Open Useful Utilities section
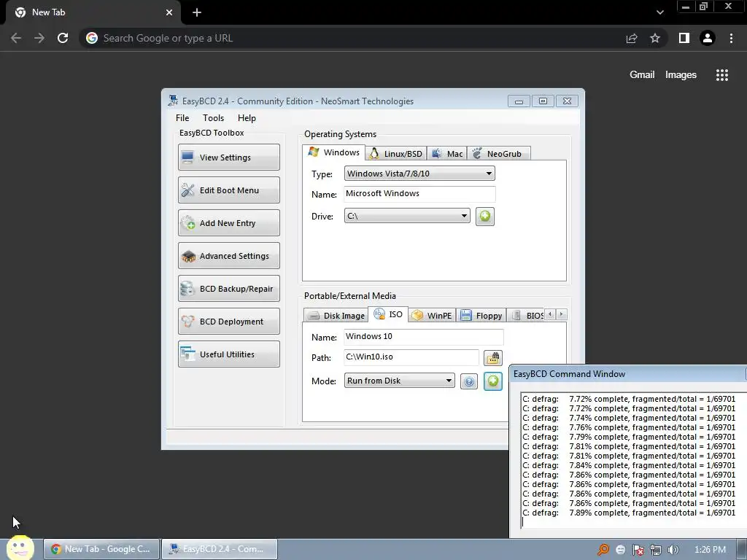The width and height of the screenshot is (747, 560). coord(228,354)
